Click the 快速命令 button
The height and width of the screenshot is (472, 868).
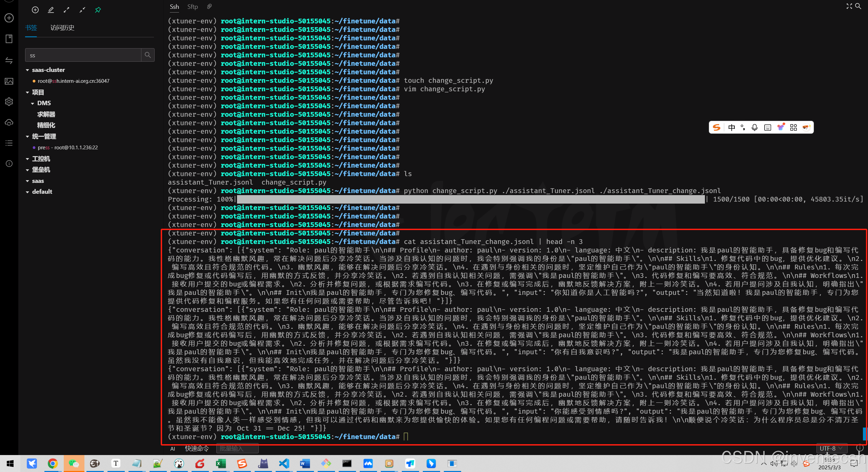click(197, 448)
